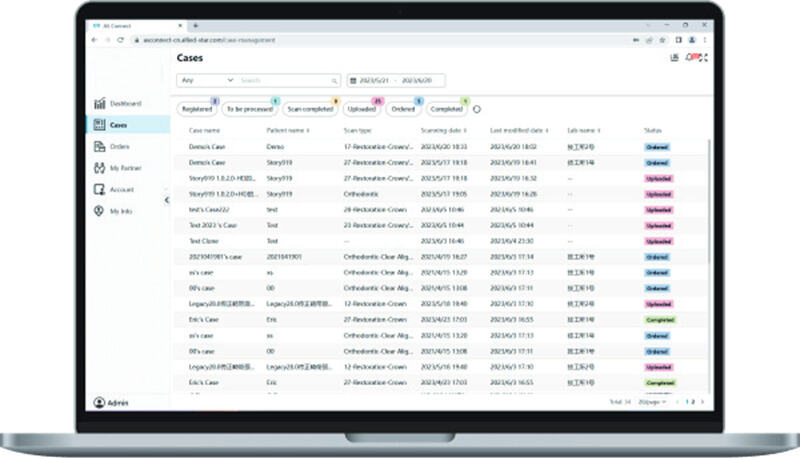Viewport: 800px width, 458px height.
Task: Open the My Info page
Action: [x=117, y=211]
